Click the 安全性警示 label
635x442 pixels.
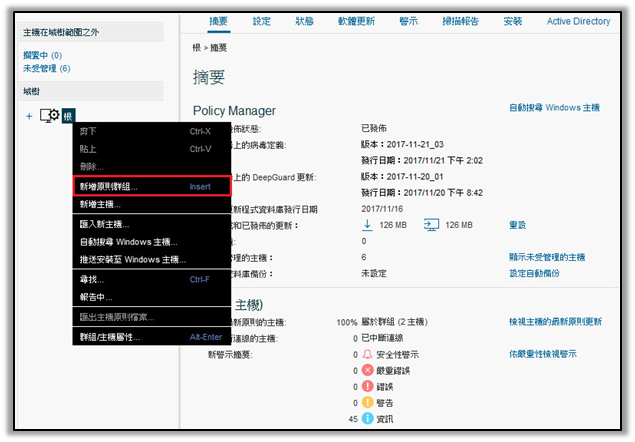point(397,354)
